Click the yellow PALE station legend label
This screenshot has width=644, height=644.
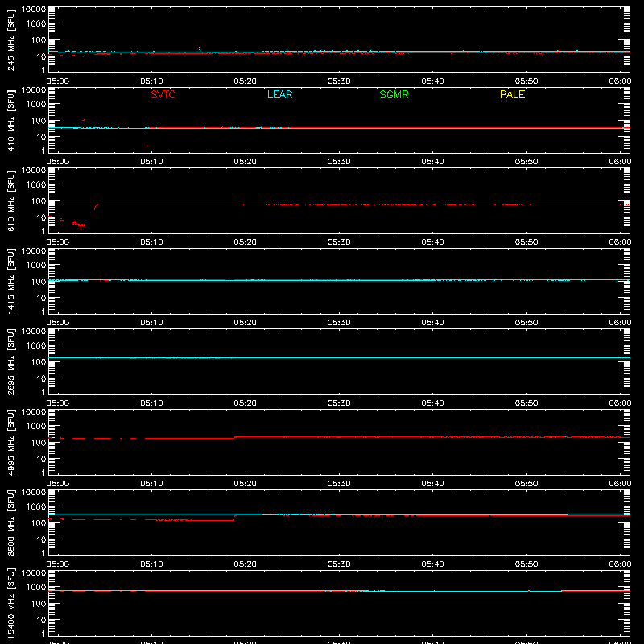(512, 94)
